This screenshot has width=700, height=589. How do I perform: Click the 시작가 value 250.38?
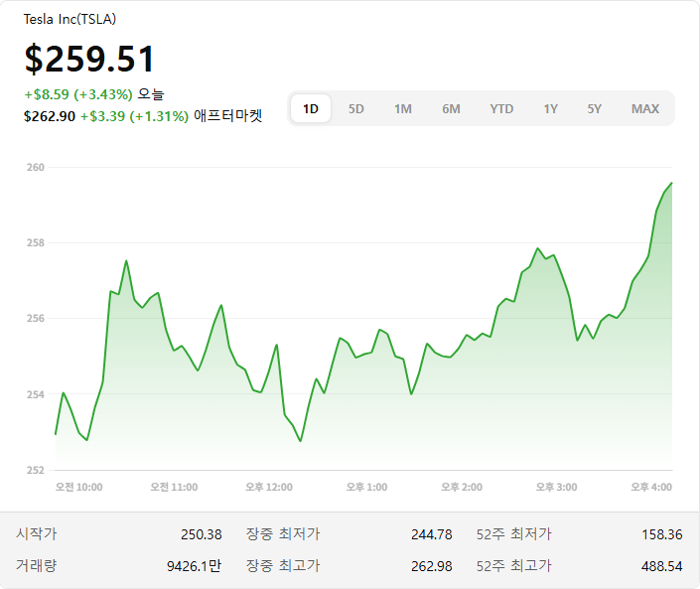pyautogui.click(x=202, y=534)
